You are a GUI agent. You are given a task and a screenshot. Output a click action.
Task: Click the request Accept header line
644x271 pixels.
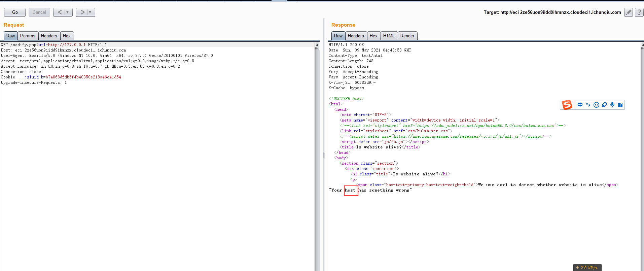click(x=97, y=61)
